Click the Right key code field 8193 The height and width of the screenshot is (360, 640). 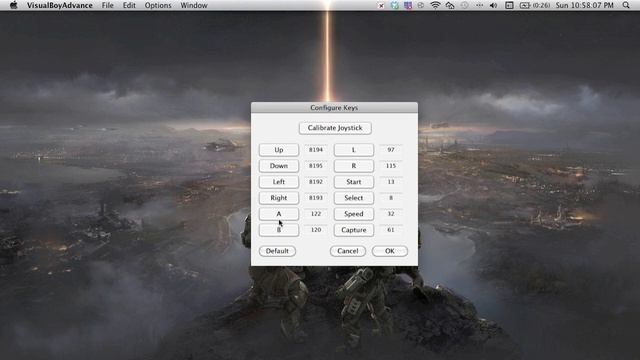(x=316, y=198)
